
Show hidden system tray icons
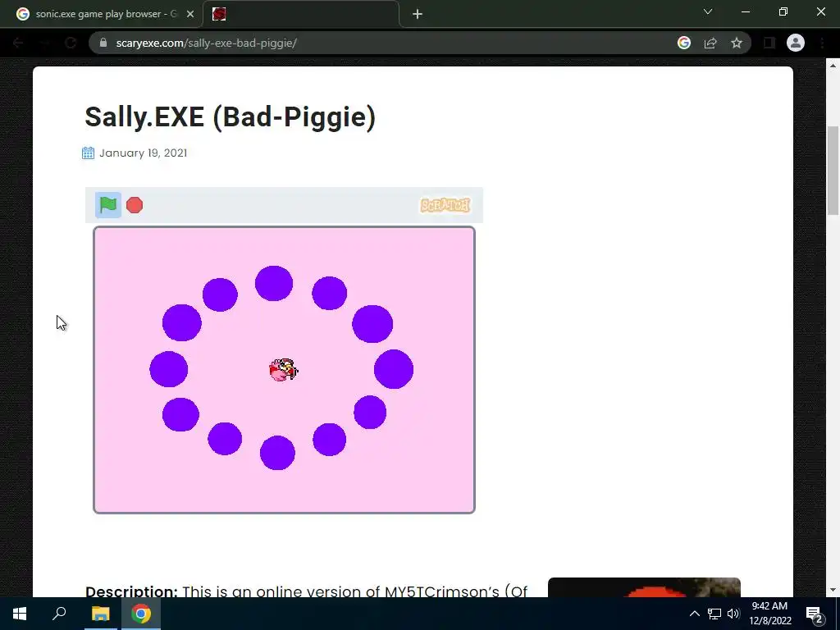point(694,614)
